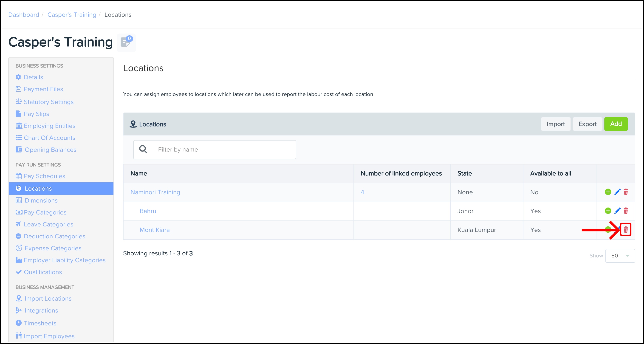Delete the Naminori Training location
The width and height of the screenshot is (644, 344).
tap(625, 192)
